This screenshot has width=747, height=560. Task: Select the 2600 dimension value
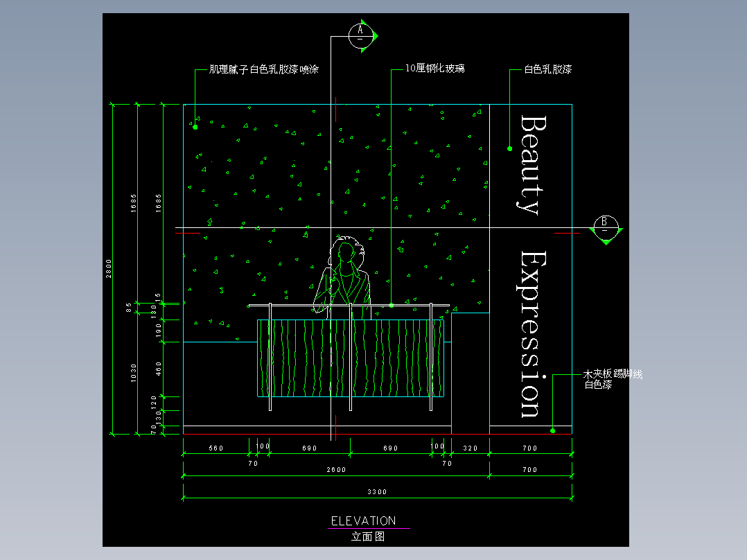point(336,470)
